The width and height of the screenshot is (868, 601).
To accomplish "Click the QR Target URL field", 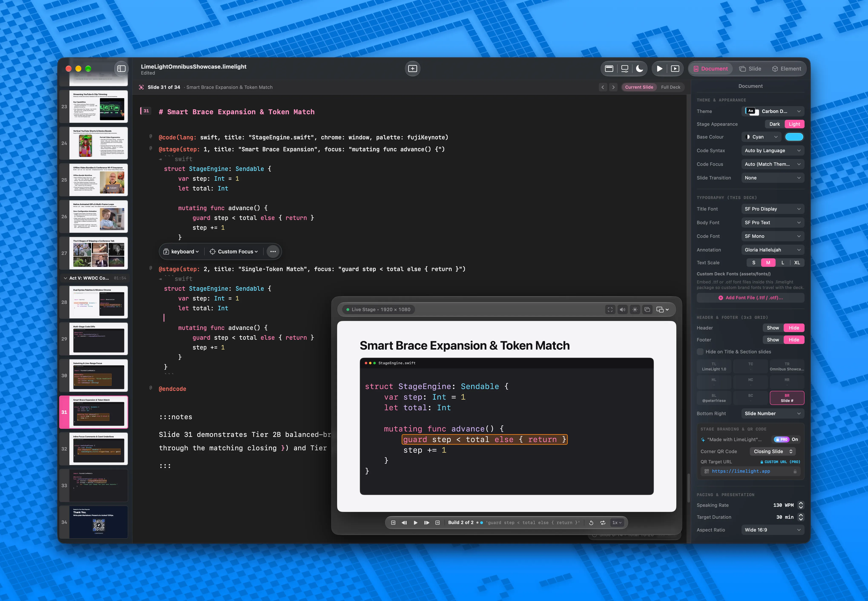I will click(x=750, y=471).
